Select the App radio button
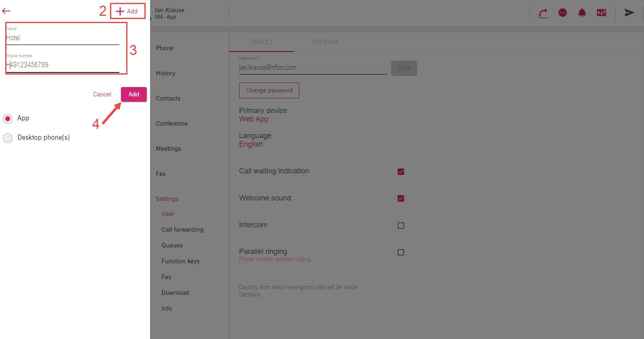The height and width of the screenshot is (339, 644). pos(8,119)
